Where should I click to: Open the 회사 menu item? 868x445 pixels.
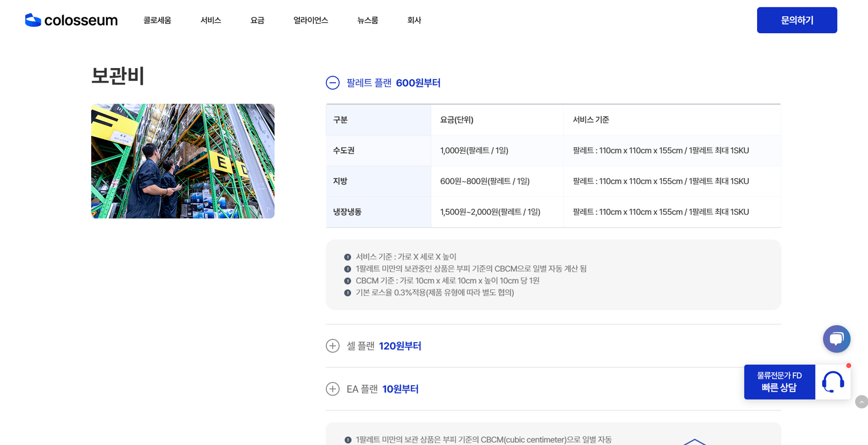(414, 20)
